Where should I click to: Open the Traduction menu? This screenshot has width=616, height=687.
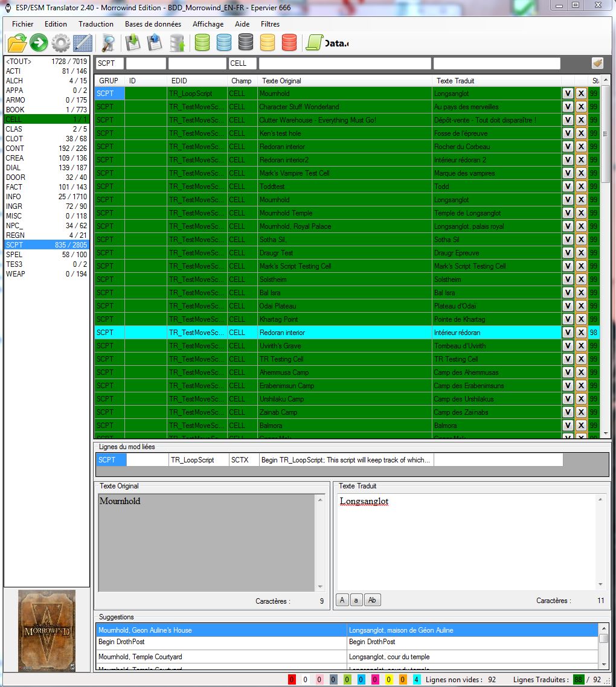pyautogui.click(x=96, y=24)
